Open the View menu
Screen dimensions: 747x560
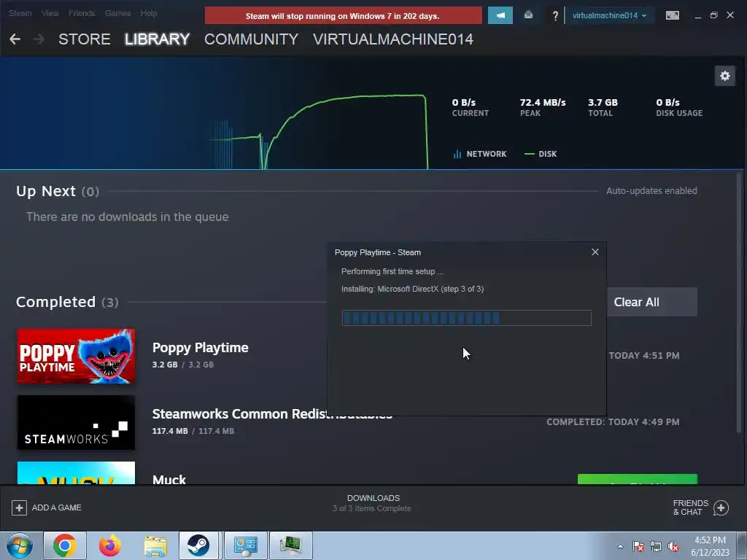click(50, 13)
